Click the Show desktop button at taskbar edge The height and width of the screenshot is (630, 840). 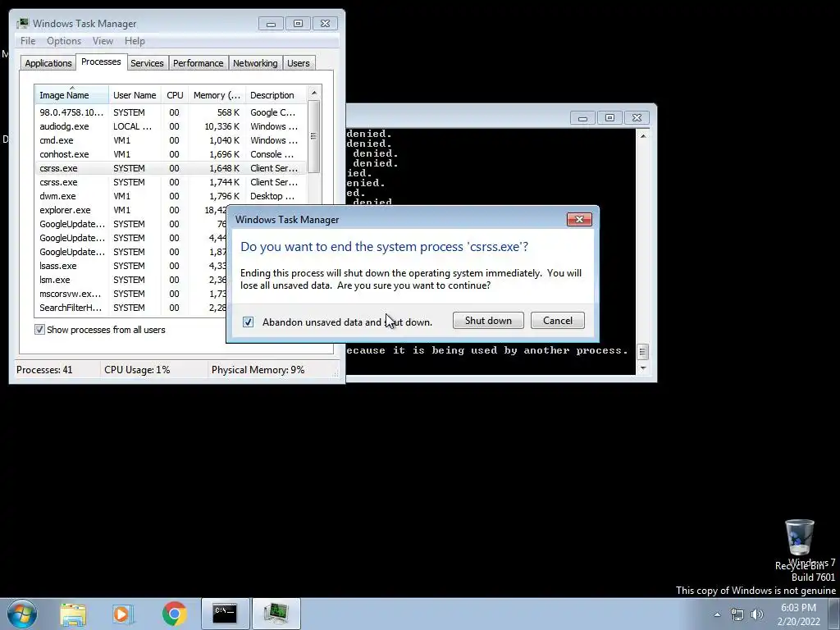click(834, 614)
